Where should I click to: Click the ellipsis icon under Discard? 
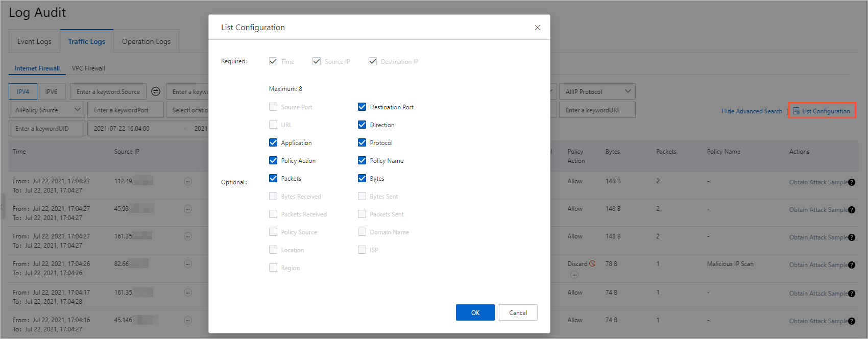(x=574, y=275)
